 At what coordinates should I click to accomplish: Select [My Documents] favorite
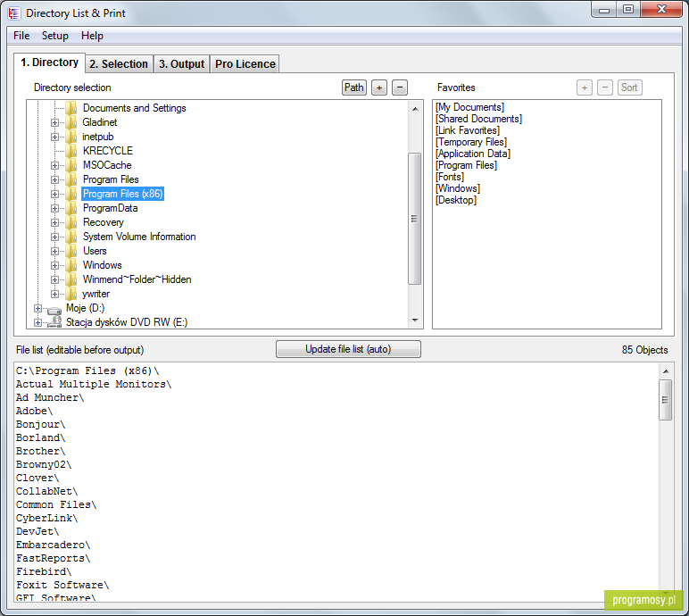469,107
